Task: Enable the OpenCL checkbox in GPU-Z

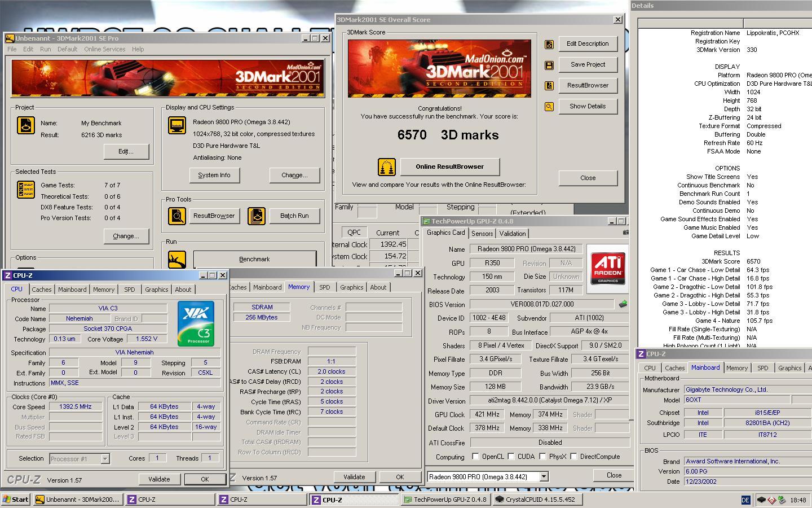Action: [475, 457]
